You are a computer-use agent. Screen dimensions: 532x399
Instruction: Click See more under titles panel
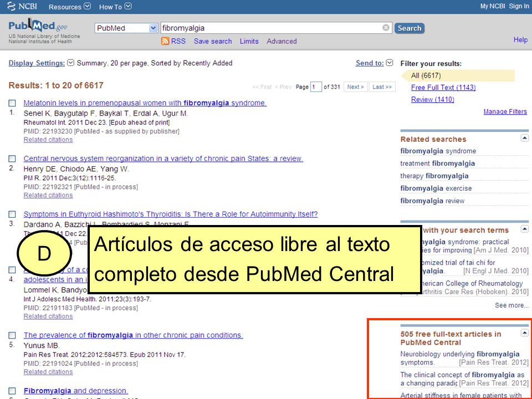pos(511,305)
